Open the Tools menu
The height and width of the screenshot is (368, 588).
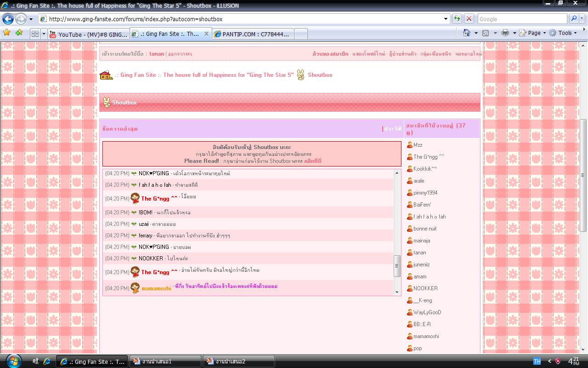coord(563,33)
